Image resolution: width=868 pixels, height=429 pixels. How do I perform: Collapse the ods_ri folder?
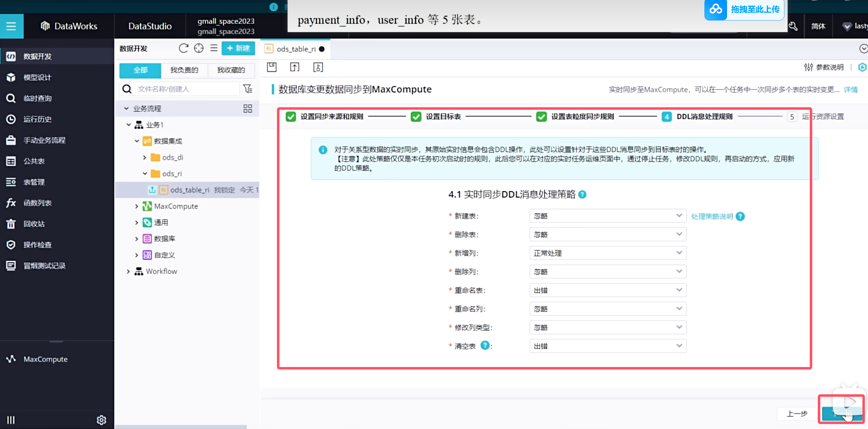[x=145, y=174]
